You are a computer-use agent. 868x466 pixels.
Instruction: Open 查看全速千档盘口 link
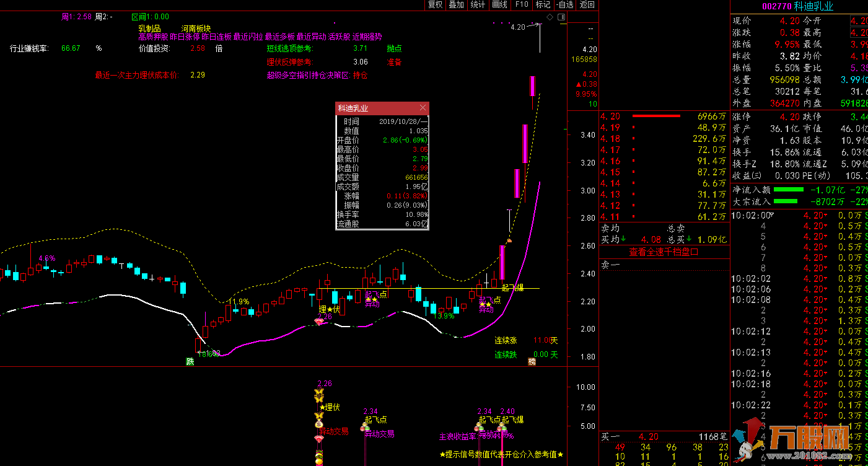(x=664, y=252)
